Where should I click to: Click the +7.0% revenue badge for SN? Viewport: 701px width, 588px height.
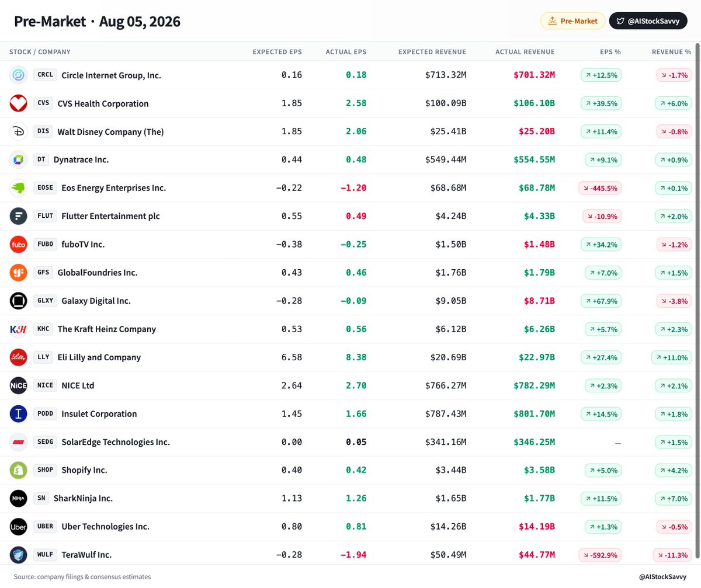pos(674,498)
